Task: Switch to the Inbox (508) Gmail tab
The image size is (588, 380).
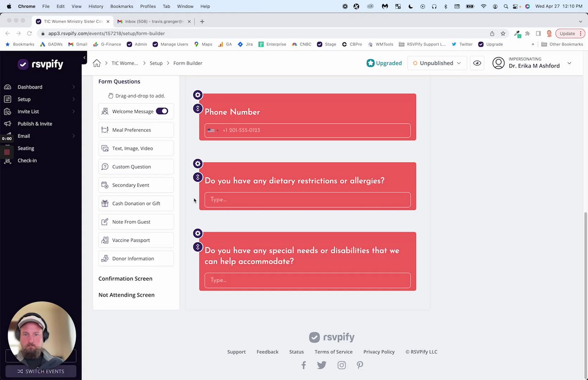Action: pos(153,22)
